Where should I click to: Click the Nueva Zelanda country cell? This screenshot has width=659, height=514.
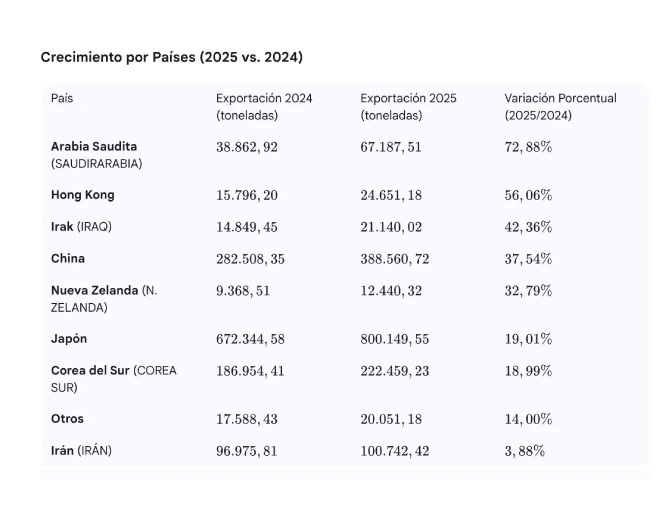(94, 290)
